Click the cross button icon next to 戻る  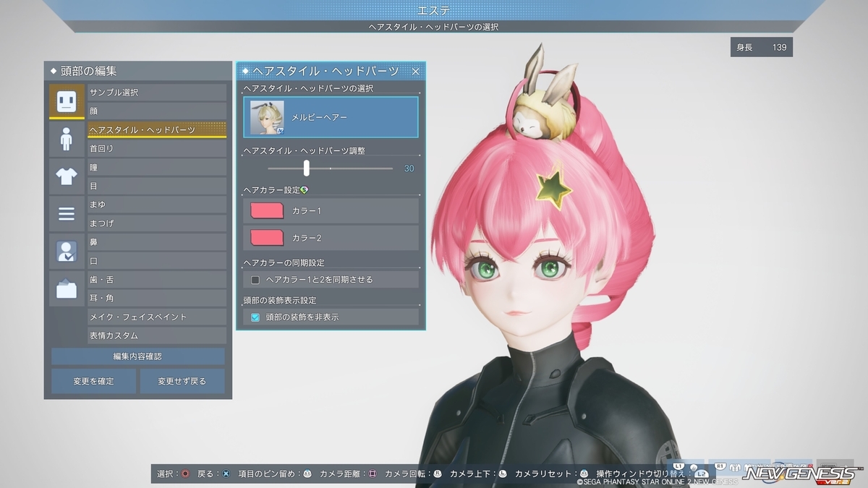point(226,474)
